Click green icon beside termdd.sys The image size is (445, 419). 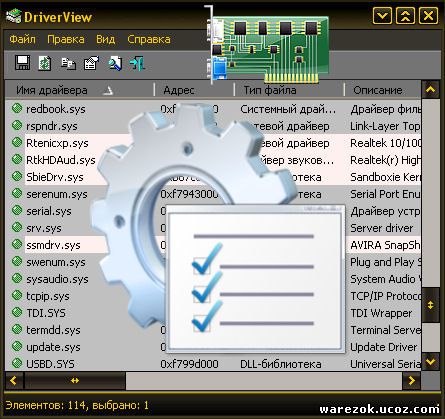(17, 329)
